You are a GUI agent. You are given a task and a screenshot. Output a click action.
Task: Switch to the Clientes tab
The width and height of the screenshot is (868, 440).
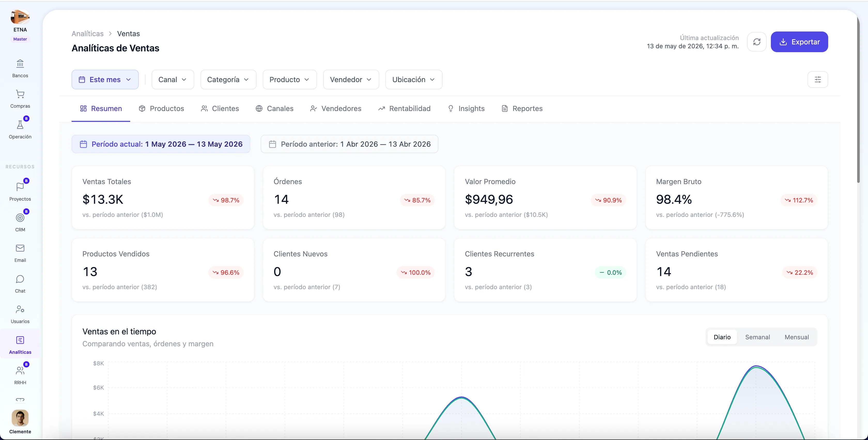220,108
